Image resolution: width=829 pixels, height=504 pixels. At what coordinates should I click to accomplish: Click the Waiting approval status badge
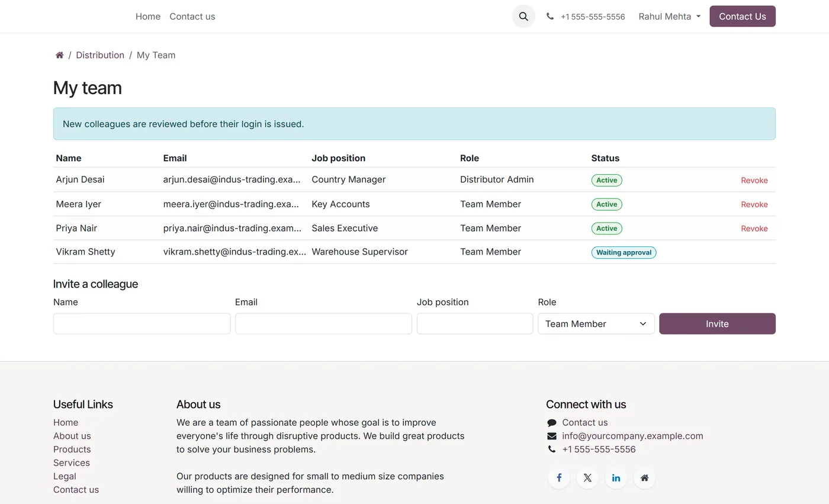pos(624,252)
